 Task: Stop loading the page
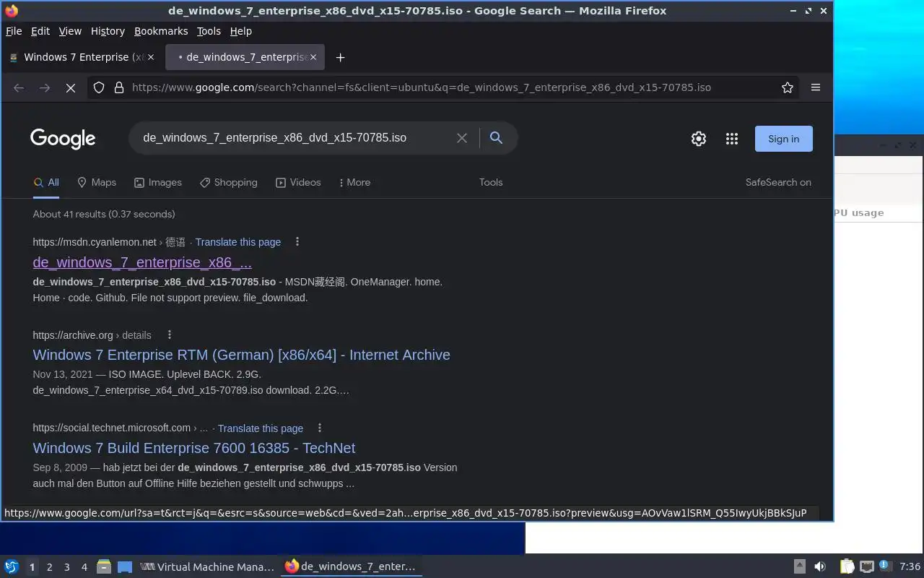pyautogui.click(x=71, y=87)
